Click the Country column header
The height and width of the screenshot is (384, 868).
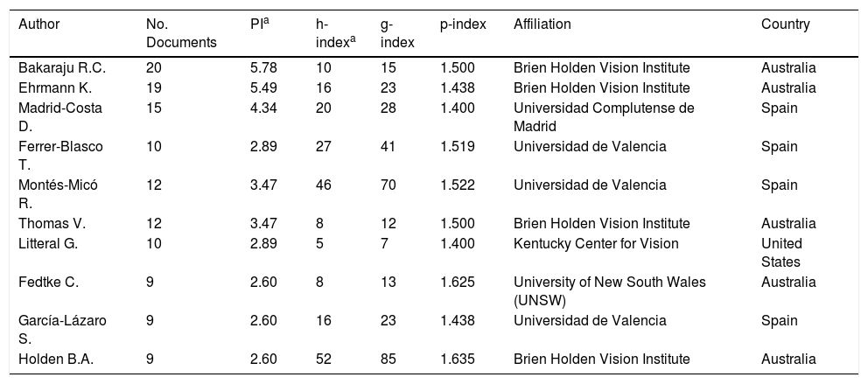coord(785,24)
